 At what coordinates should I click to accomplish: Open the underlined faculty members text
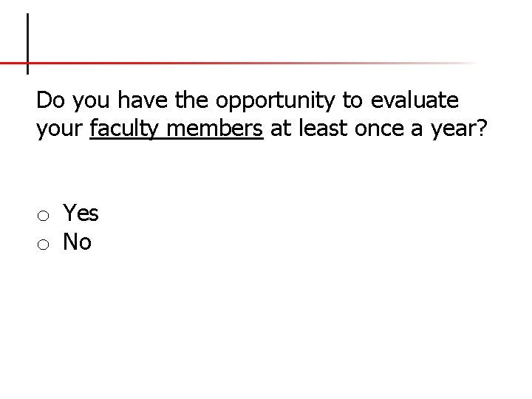point(177,129)
